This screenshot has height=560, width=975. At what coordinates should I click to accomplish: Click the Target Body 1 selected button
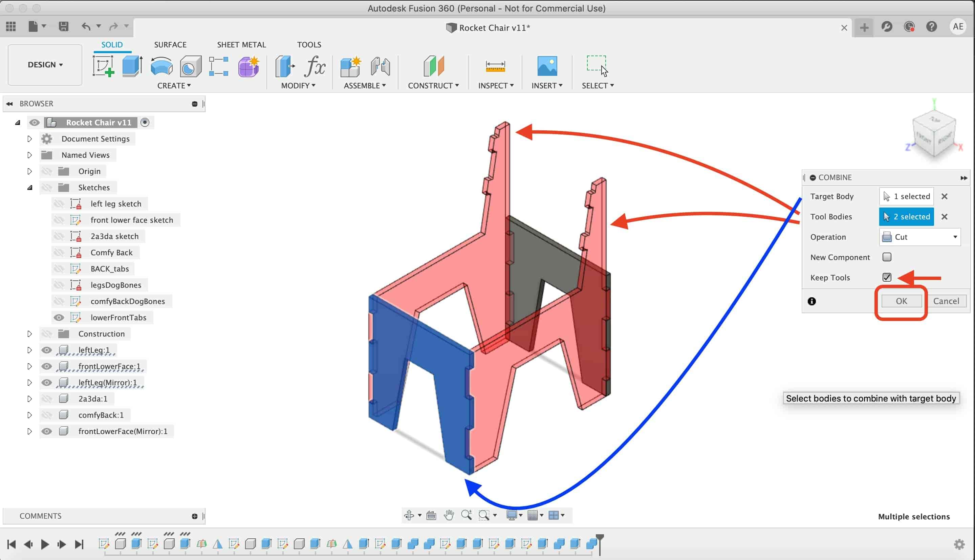click(x=907, y=196)
